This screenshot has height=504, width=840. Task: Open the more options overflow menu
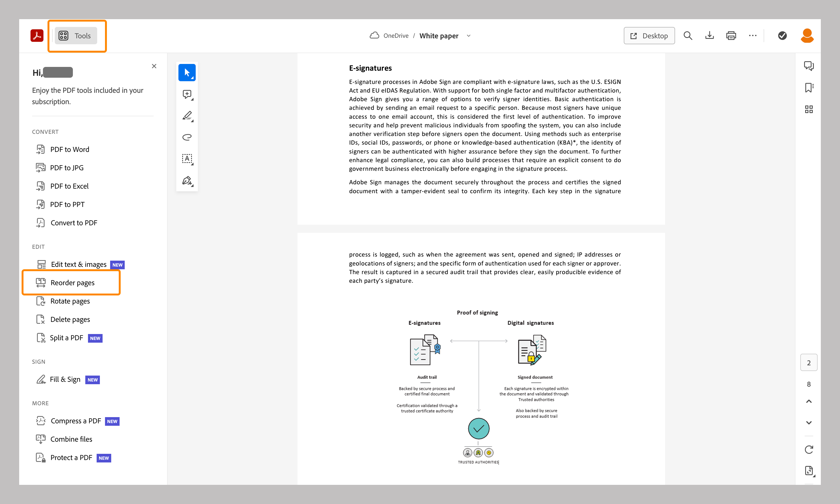tap(753, 35)
